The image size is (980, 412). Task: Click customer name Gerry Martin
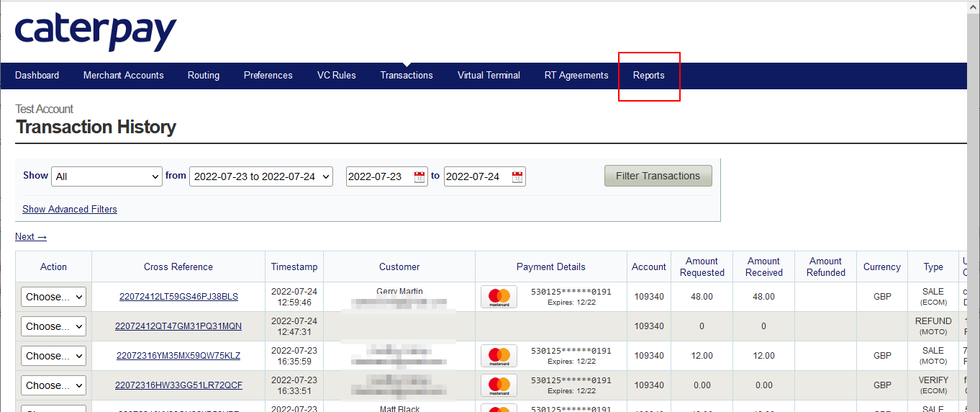point(399,292)
